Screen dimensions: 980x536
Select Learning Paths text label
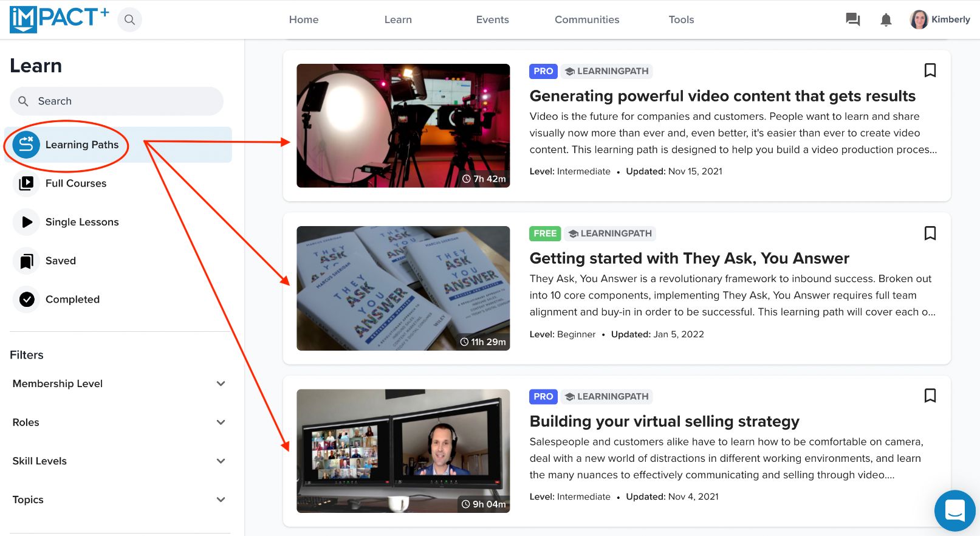point(82,145)
